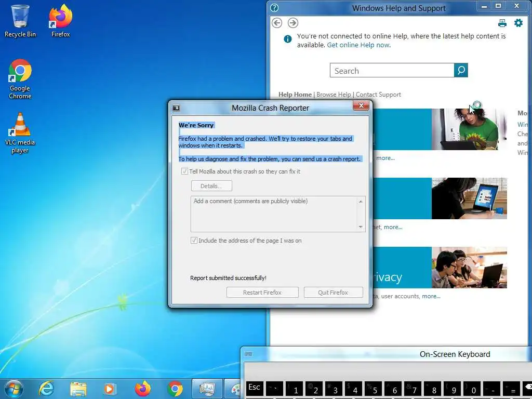532x399 pixels.
Task: Click 'more...' link under first help tile
Action: (385, 158)
